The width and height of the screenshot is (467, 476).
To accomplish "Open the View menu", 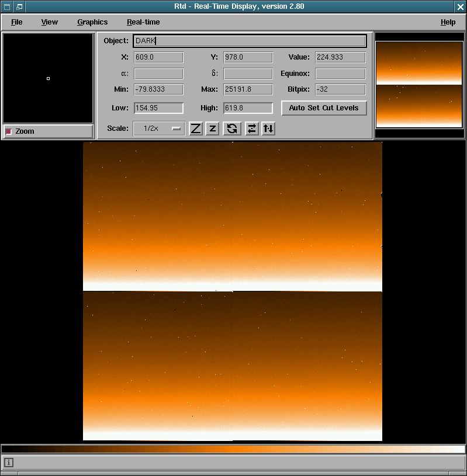I will click(x=50, y=22).
